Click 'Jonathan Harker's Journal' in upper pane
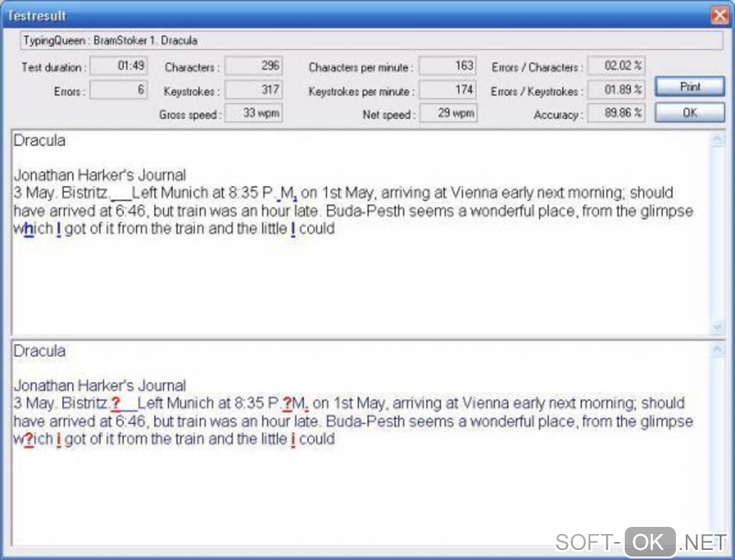735x560 pixels. coord(100,175)
